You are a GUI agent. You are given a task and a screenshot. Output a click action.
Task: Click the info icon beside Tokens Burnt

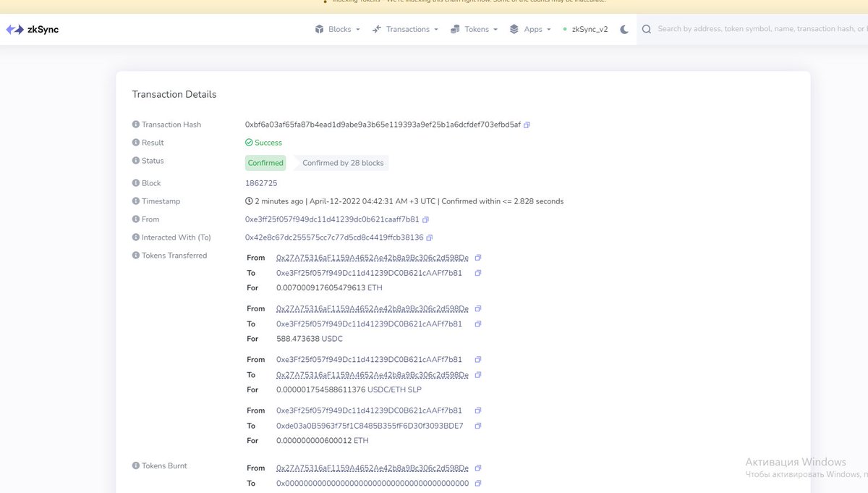click(135, 466)
